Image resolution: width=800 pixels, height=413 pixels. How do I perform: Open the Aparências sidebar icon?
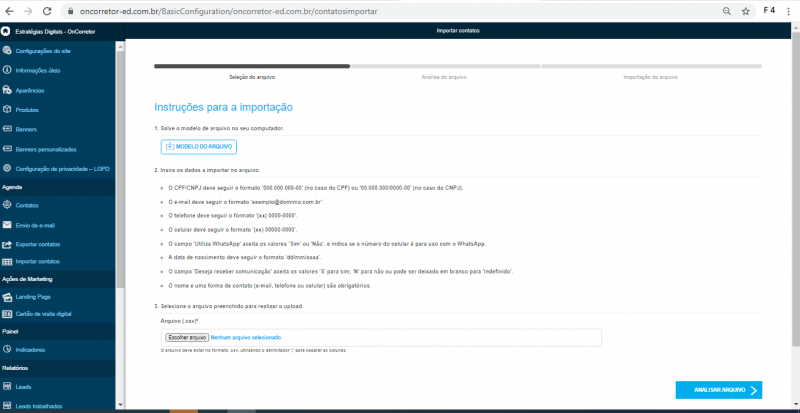(7, 90)
